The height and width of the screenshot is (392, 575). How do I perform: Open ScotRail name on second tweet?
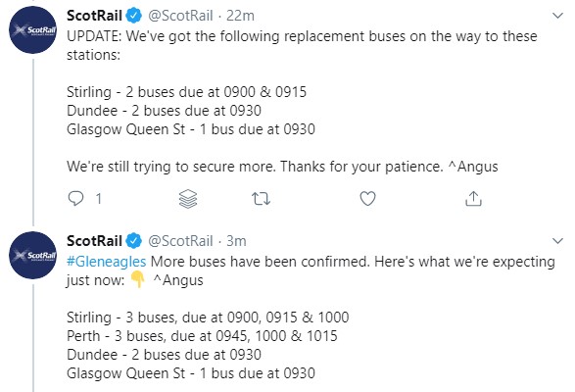coord(94,241)
